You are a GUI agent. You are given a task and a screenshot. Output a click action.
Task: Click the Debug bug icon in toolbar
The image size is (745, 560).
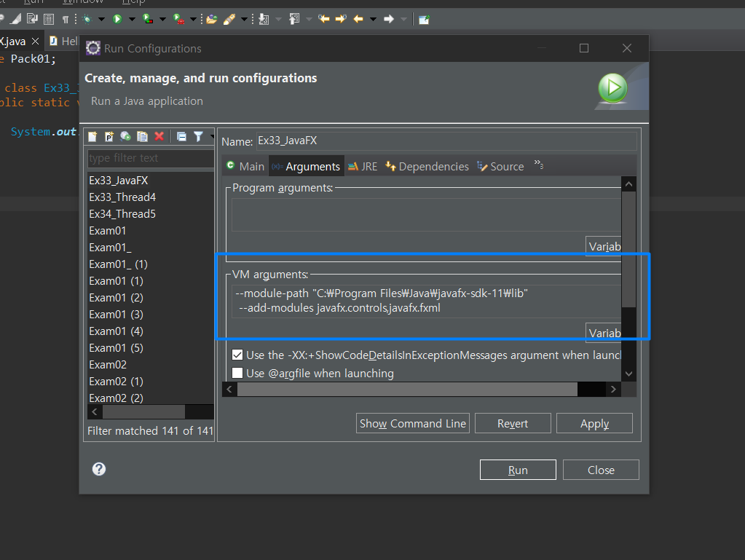click(87, 19)
